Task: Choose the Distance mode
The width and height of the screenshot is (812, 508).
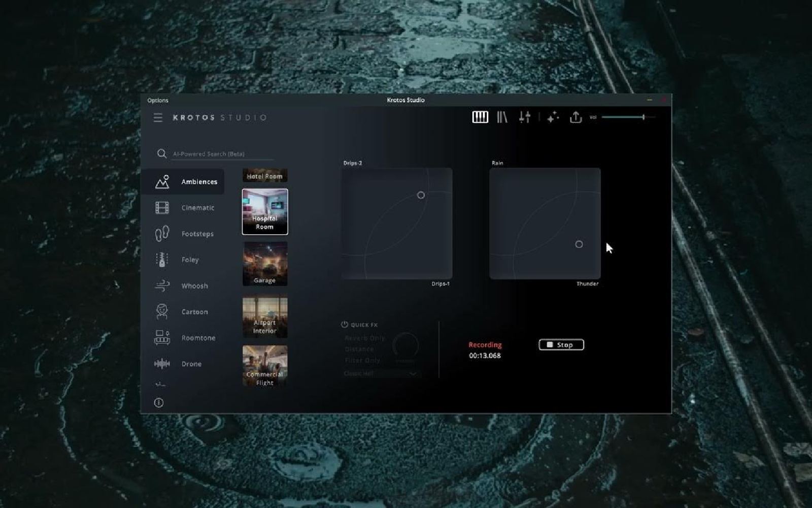Action: point(359,349)
